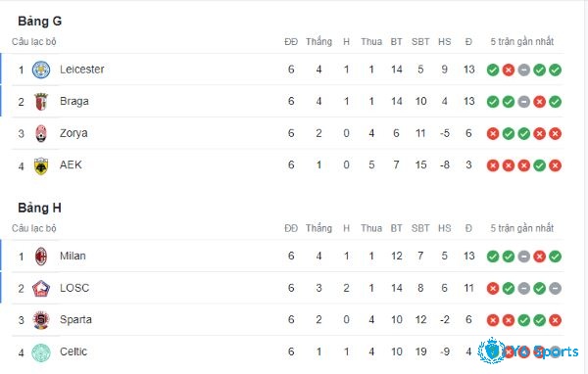The image size is (588, 374).
Task: Click the Sparta club crest icon
Action: click(41, 320)
